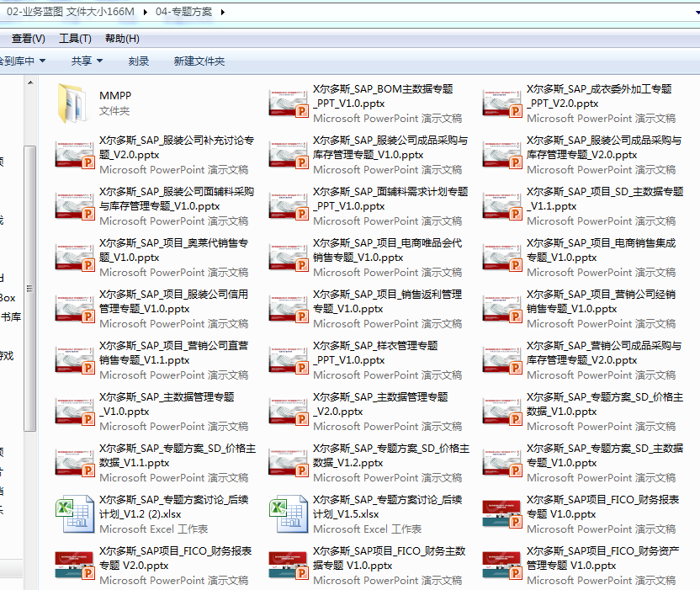
Task: Select FICO_财务报表专题 V1.0.pptx file icon
Action: (502, 514)
